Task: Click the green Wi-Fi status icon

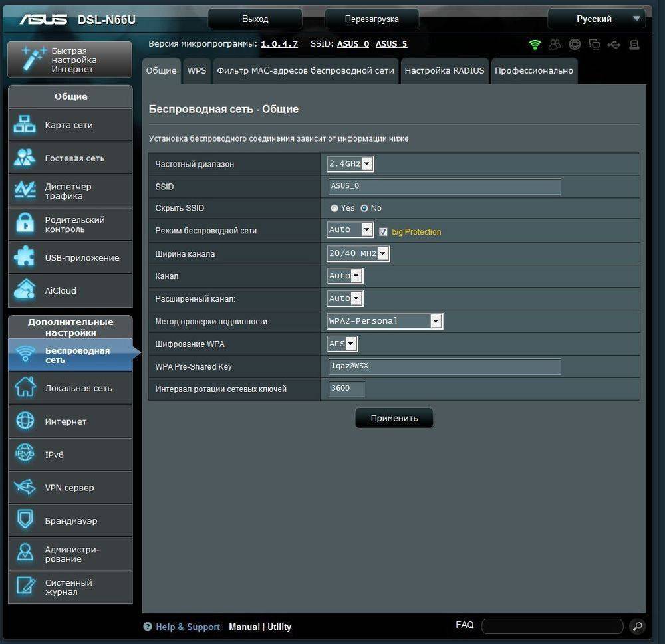Action: (535, 45)
